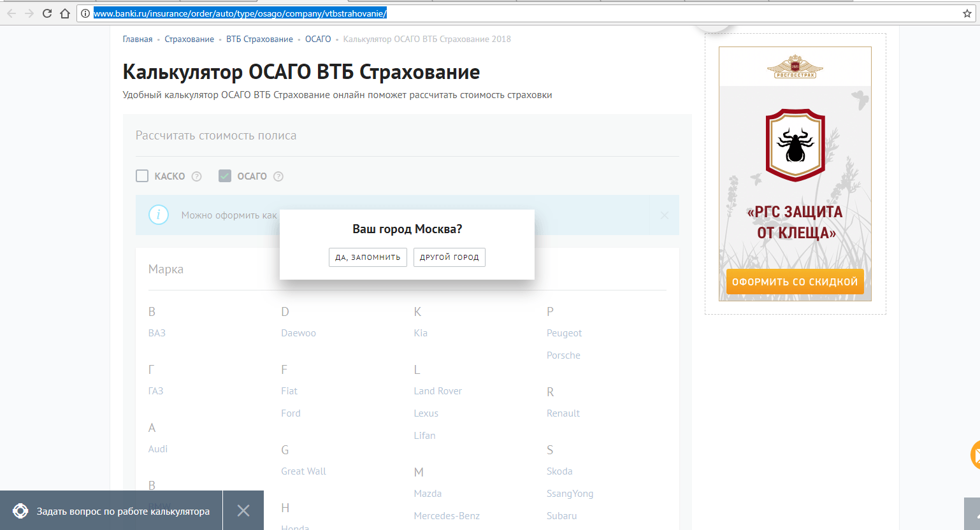Choose ДРУГОЙ ГОРОД button
This screenshot has width=980, height=530.
tap(449, 257)
